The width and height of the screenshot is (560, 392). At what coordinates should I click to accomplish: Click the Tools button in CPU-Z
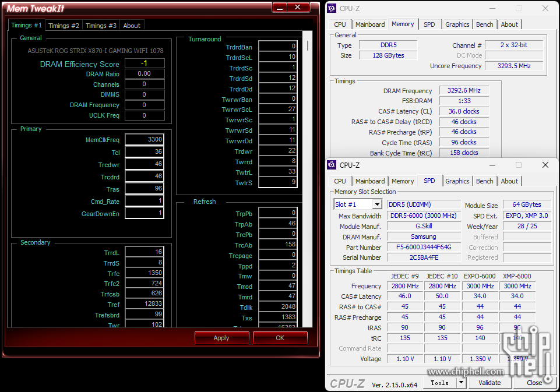click(439, 382)
